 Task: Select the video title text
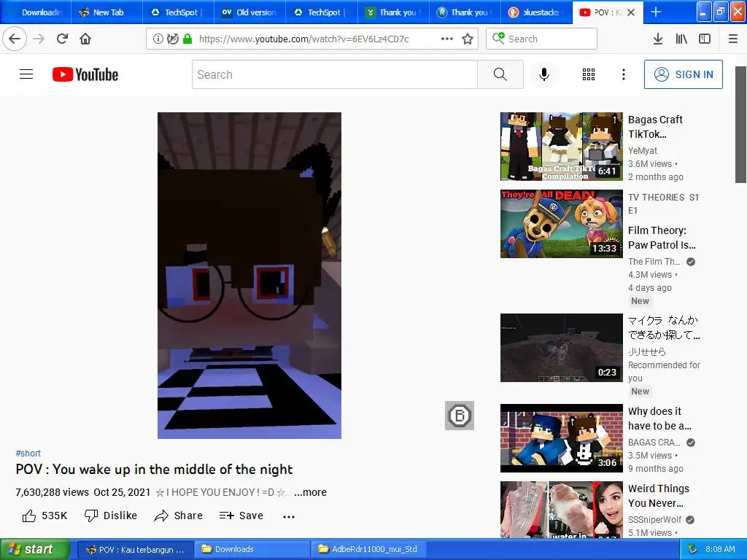coord(154,470)
